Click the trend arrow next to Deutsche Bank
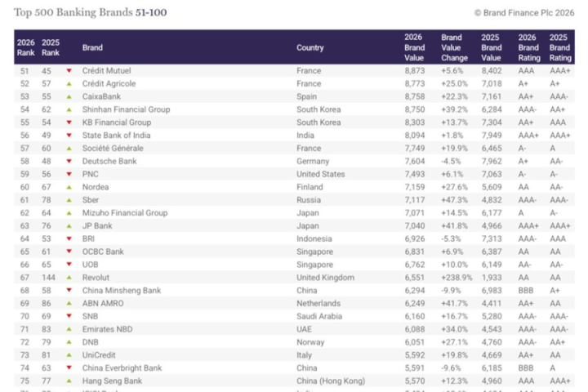588x392 pixels. pos(69,163)
